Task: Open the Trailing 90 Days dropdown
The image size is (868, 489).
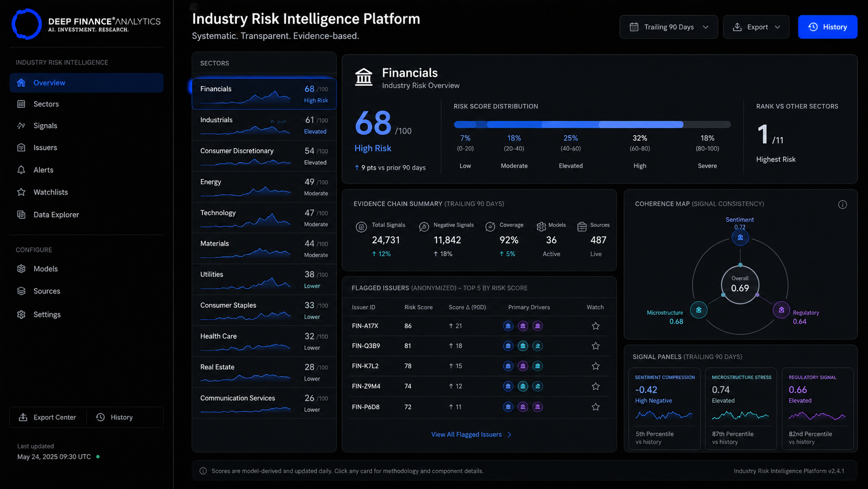Action: pos(669,27)
